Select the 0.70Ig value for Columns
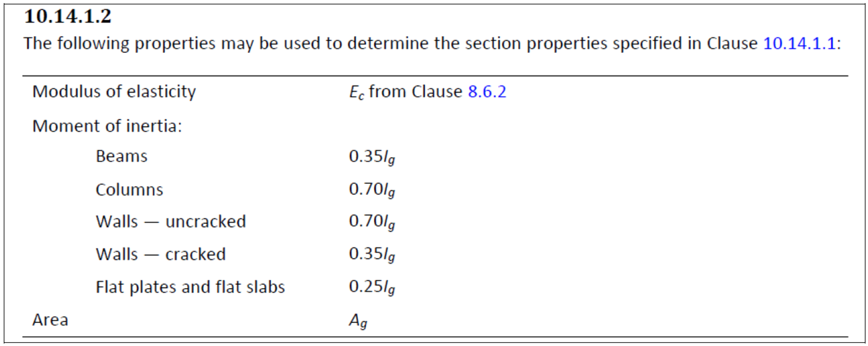868x346 pixels. point(372,190)
